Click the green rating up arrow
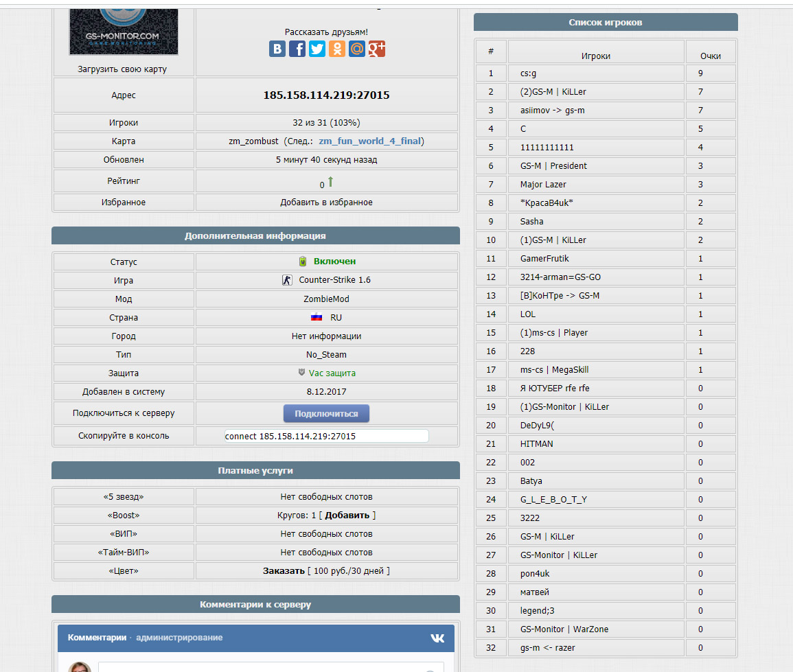The height and width of the screenshot is (672, 793). coord(330,181)
